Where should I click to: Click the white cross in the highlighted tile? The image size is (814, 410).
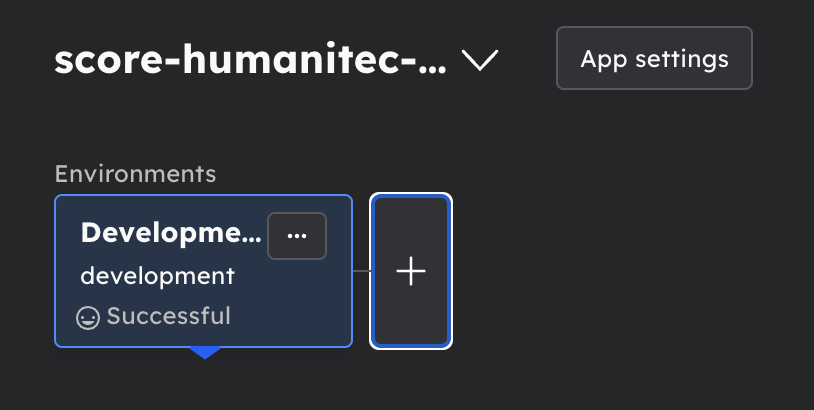coord(411,271)
